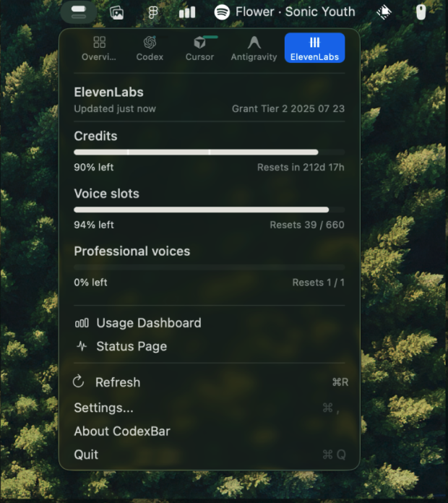Click the Spotify logo in menu bar

(222, 12)
